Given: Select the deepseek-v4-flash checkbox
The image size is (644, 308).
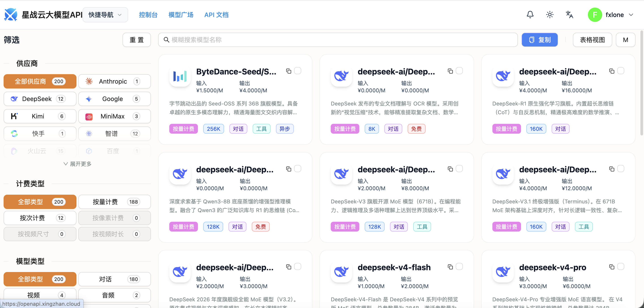Looking at the screenshot, I should (x=459, y=266).
